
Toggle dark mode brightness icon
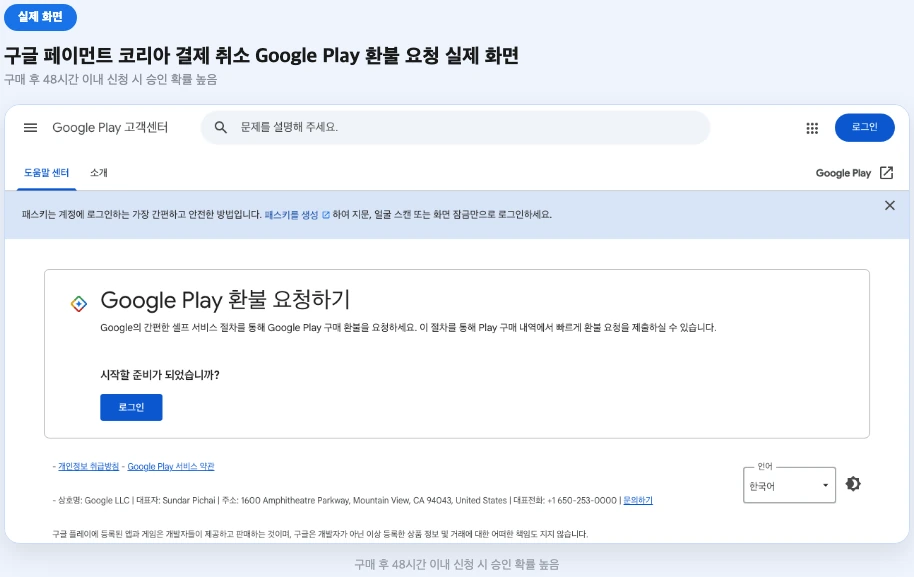click(x=853, y=484)
